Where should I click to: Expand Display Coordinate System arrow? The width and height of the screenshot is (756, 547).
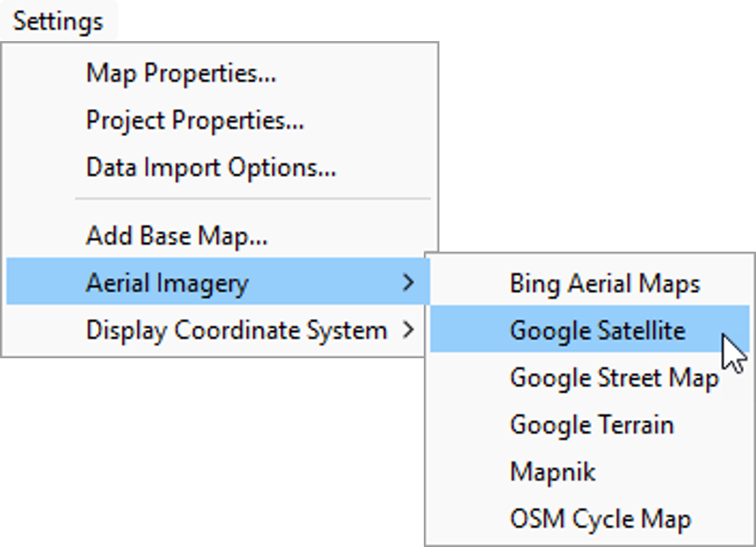pos(408,330)
